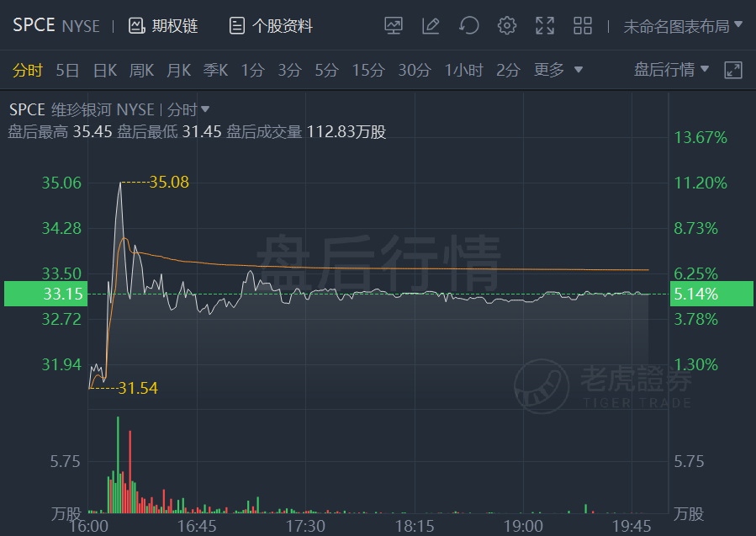This screenshot has height=536, width=756.
Task: Enter fullscreen with four-corner icon
Action: tap(545, 25)
